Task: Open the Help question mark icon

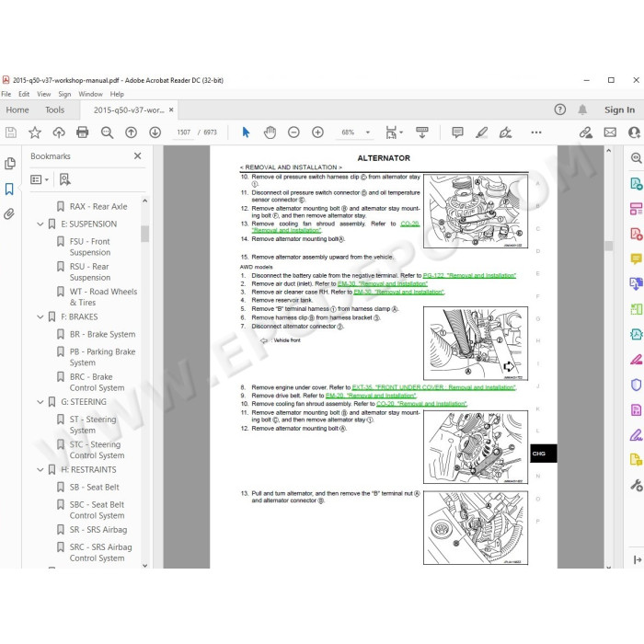Action: [x=559, y=109]
